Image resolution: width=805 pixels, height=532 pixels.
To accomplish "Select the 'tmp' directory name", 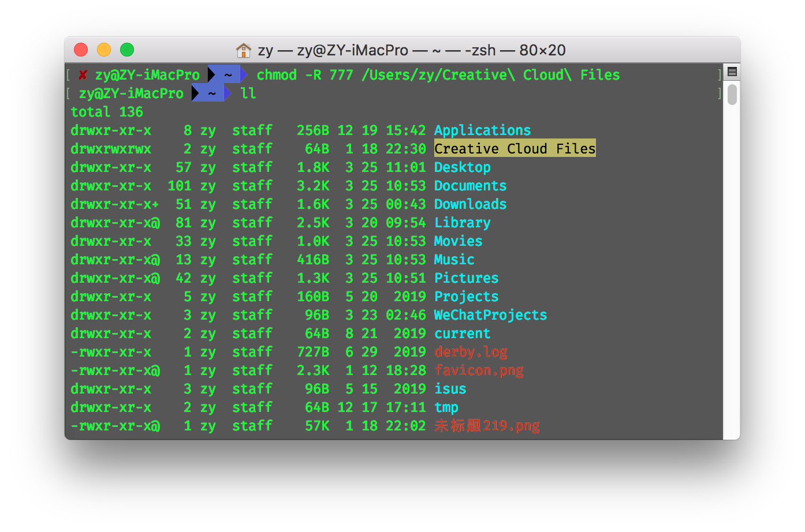I will point(446,407).
